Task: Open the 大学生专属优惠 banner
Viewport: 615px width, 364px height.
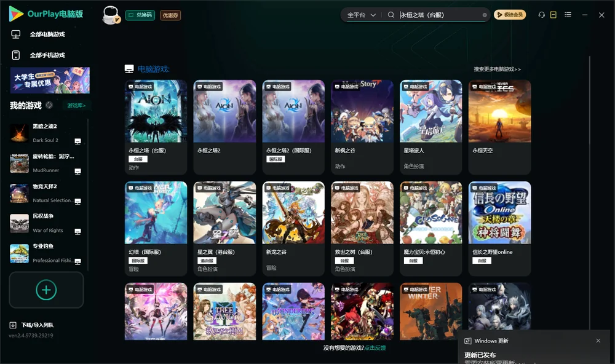Action: tap(50, 80)
